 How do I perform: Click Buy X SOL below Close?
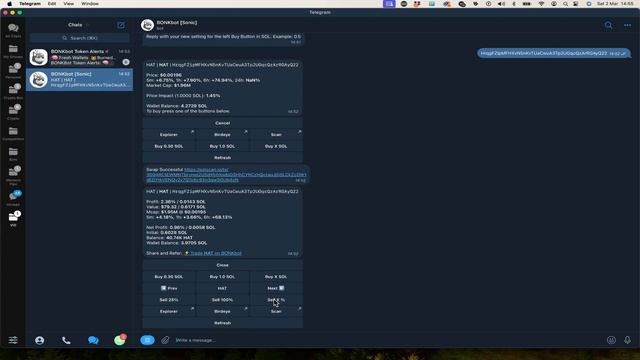[276, 277]
